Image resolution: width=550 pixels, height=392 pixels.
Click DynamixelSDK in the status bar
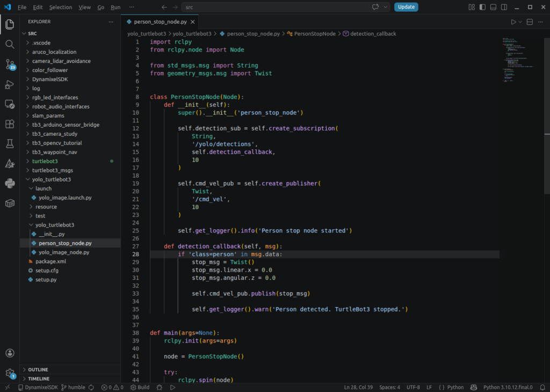pyautogui.click(x=38, y=388)
